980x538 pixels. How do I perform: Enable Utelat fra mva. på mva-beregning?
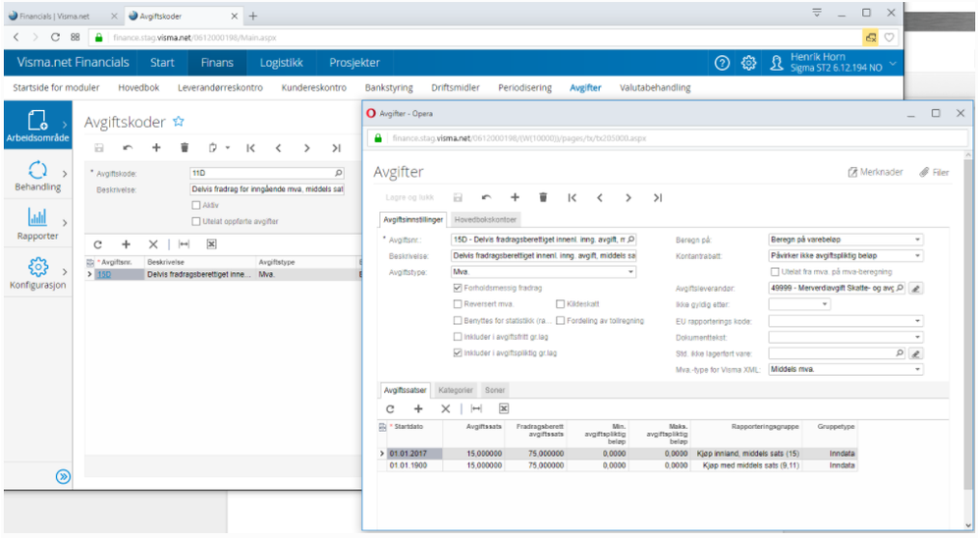click(x=775, y=272)
